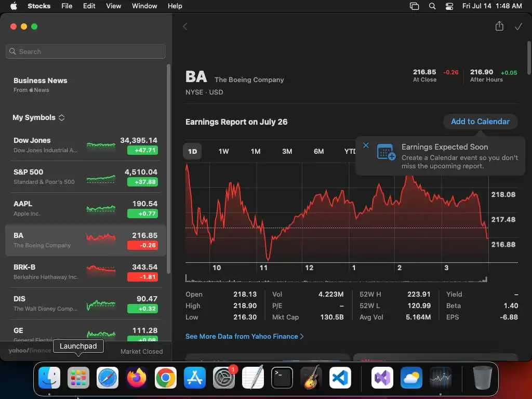Toggle AAPL +0.77 change badge
The image size is (532, 399).
(x=142, y=214)
